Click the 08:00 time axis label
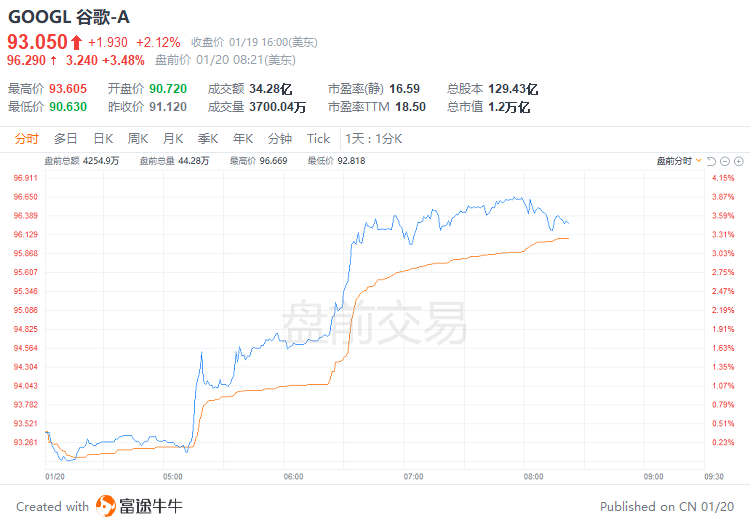Image resolution: width=750 pixels, height=527 pixels. [533, 477]
